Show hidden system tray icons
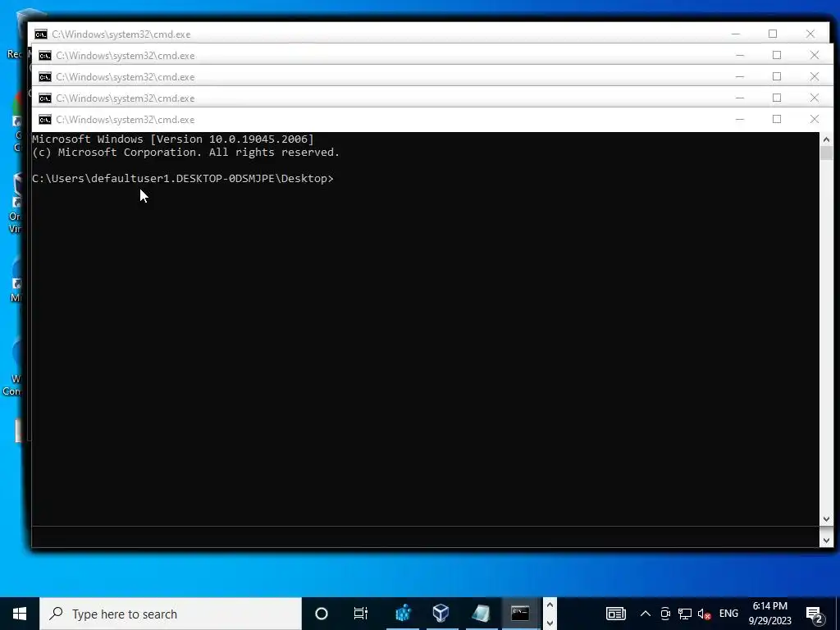This screenshot has height=630, width=840. click(646, 614)
